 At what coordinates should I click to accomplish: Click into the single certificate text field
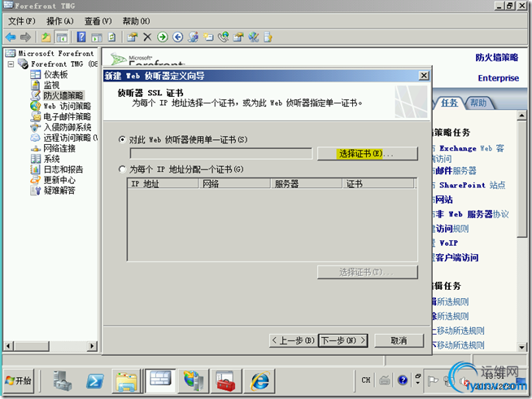click(221, 153)
